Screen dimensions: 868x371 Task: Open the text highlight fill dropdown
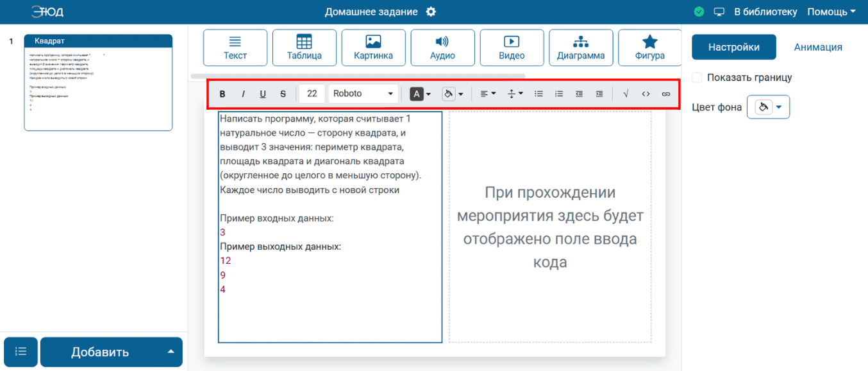453,94
